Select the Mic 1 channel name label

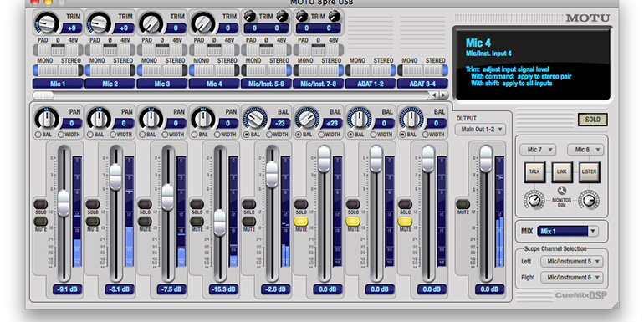[58, 84]
